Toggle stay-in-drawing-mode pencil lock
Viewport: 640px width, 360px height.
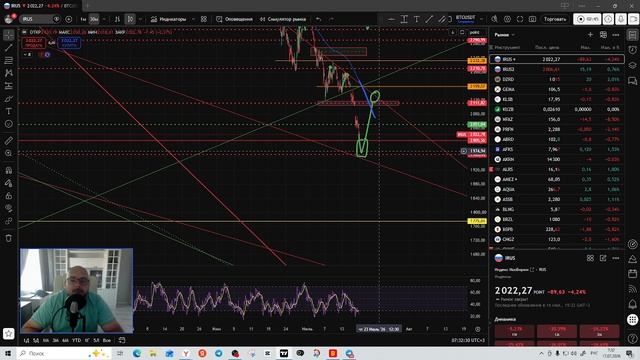click(9, 183)
